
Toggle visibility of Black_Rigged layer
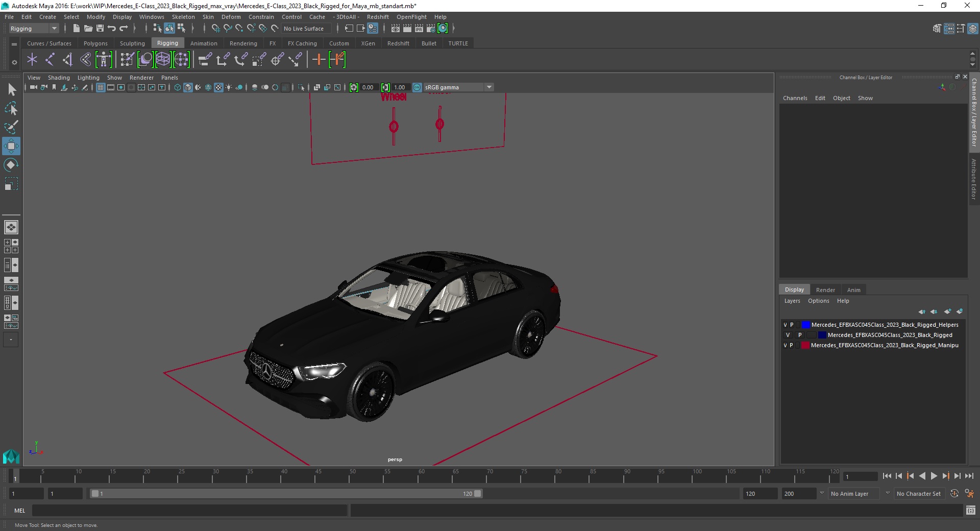[788, 335]
